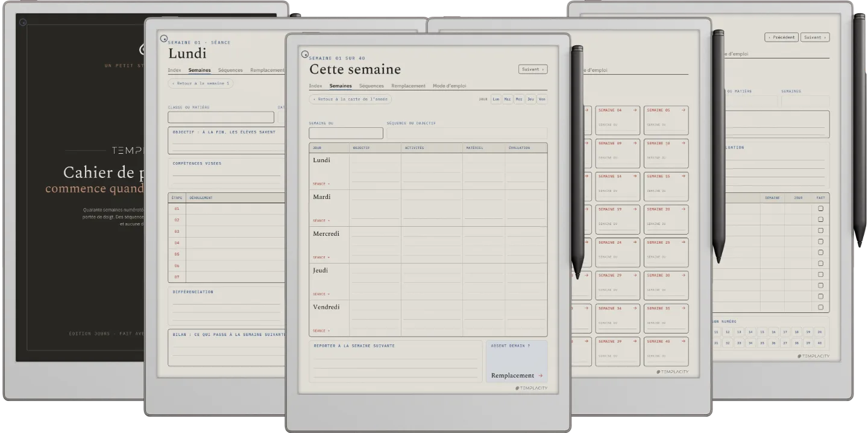Jump to Lun in the Jour shortcuts

click(x=496, y=99)
